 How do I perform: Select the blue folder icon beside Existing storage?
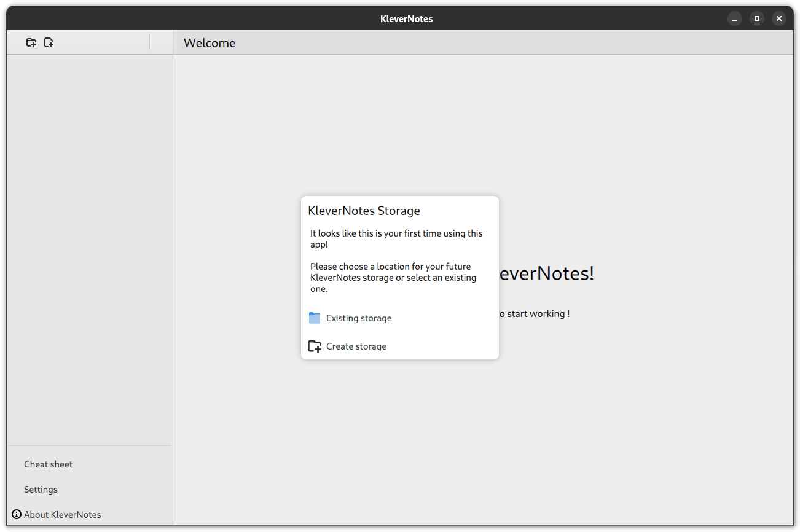314,318
